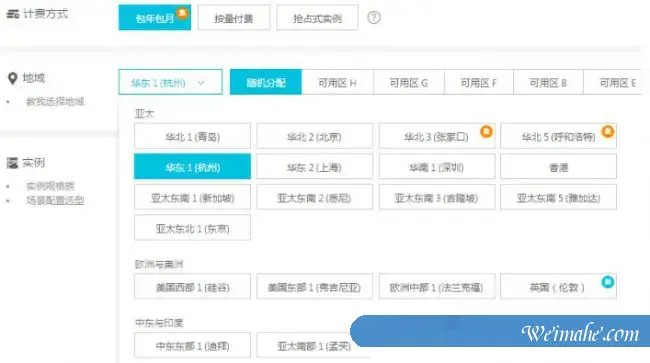
Task: Choose region 美国西部 1 (硅谷)
Action: (x=192, y=286)
